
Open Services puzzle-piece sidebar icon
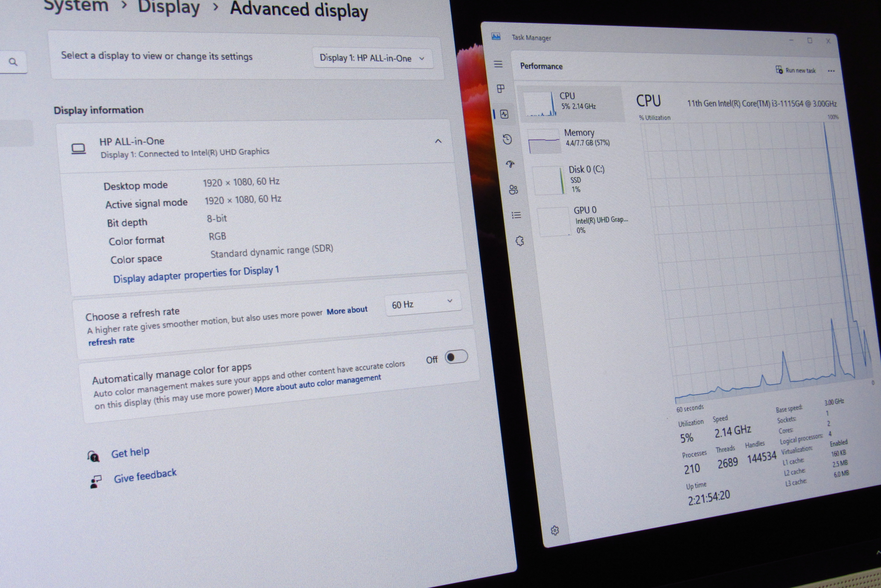click(520, 241)
